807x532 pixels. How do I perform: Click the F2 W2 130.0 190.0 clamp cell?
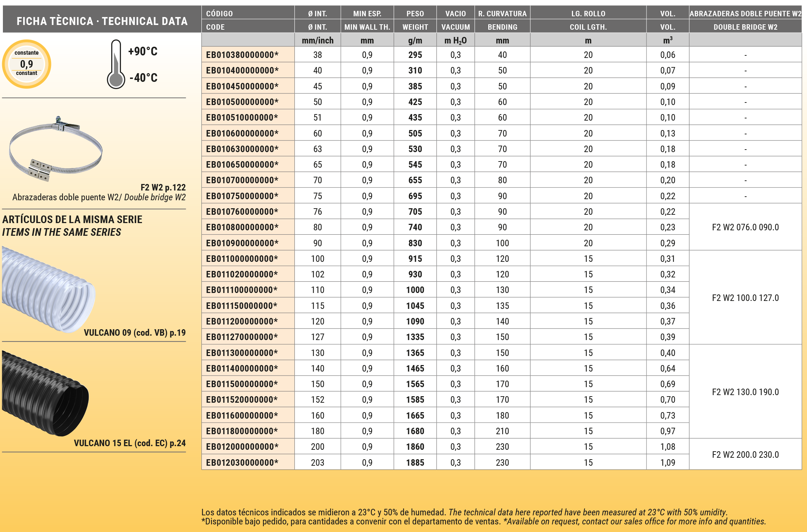coord(745,392)
